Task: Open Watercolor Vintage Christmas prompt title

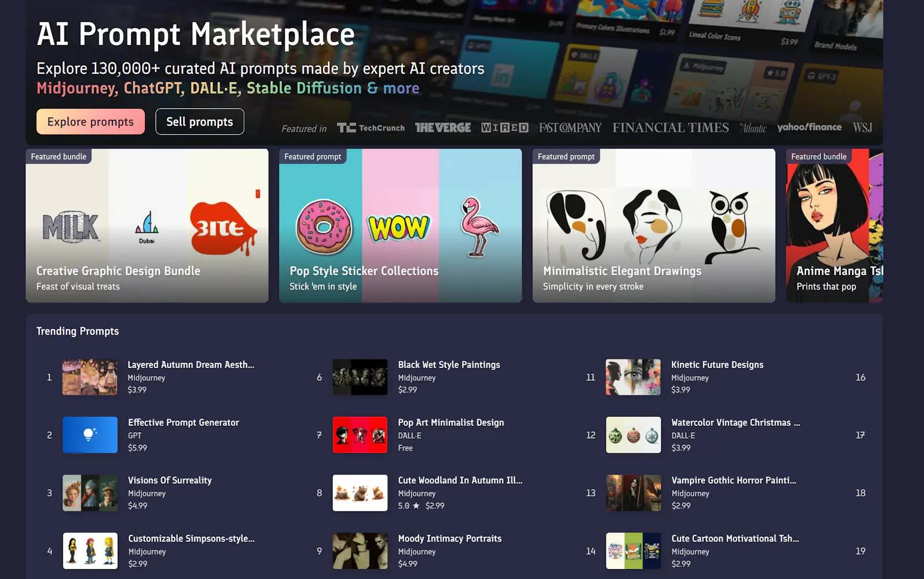Action: [x=736, y=422]
